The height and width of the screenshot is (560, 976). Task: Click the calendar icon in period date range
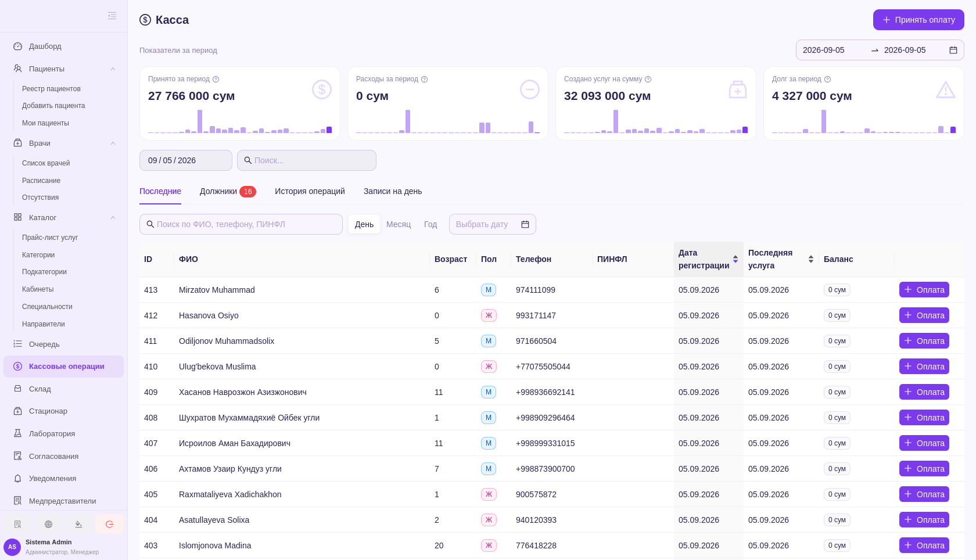click(x=953, y=50)
